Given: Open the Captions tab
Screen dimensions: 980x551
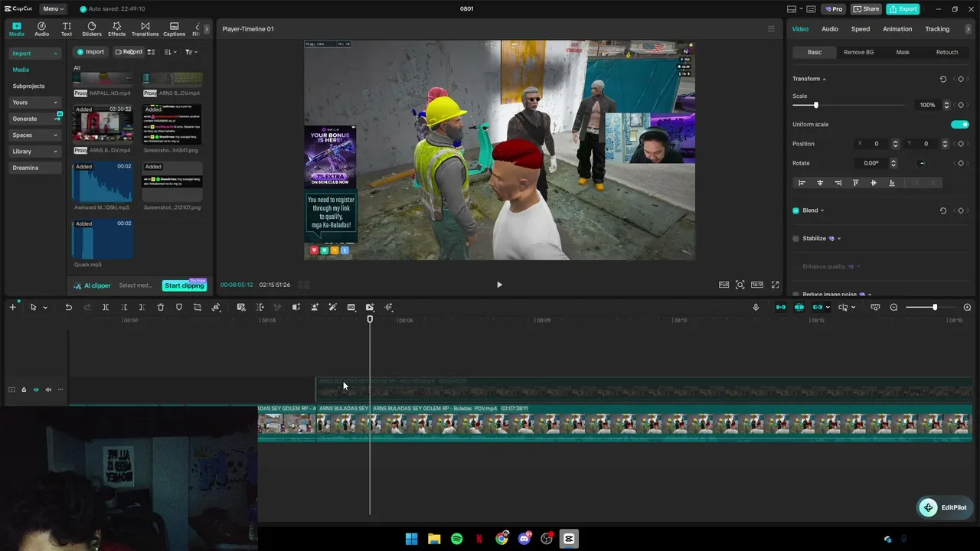Looking at the screenshot, I should (174, 29).
